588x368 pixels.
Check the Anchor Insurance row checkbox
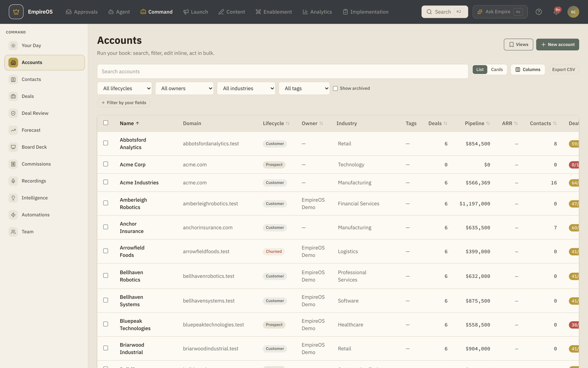point(106,227)
